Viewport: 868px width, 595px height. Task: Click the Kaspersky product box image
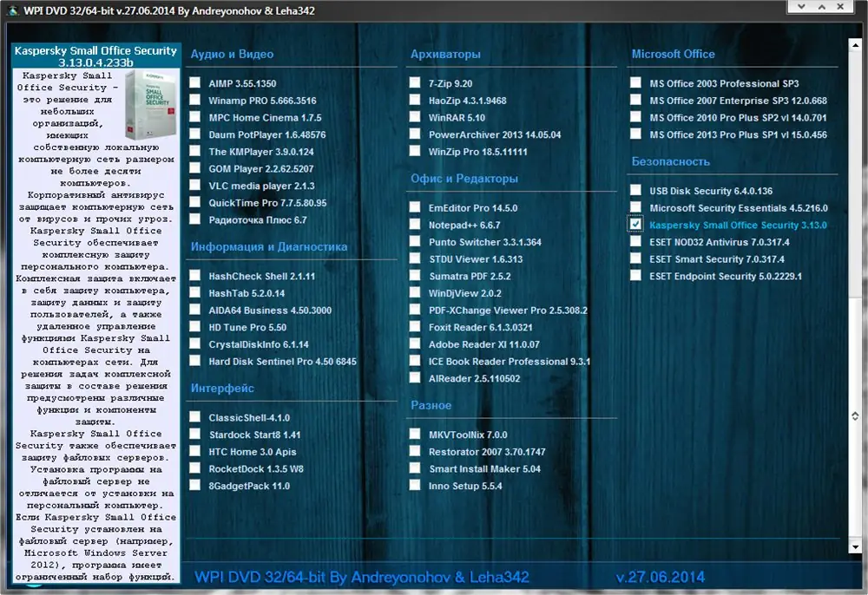click(x=150, y=104)
